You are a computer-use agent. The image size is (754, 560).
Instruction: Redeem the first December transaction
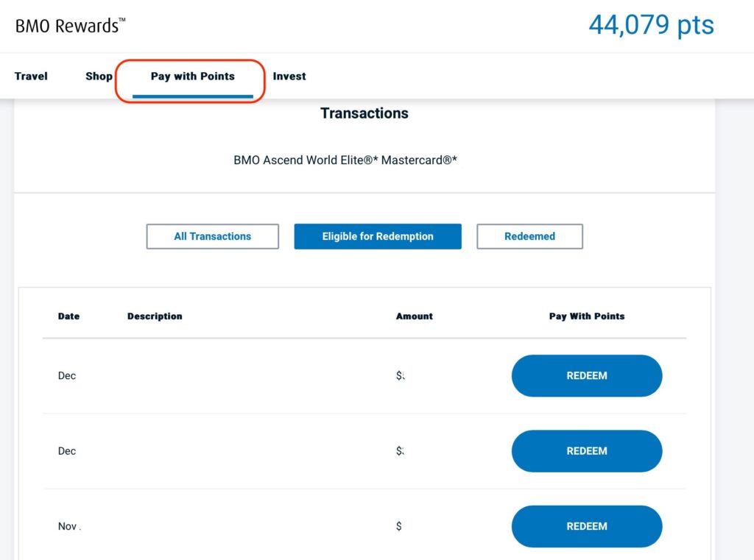click(x=586, y=375)
